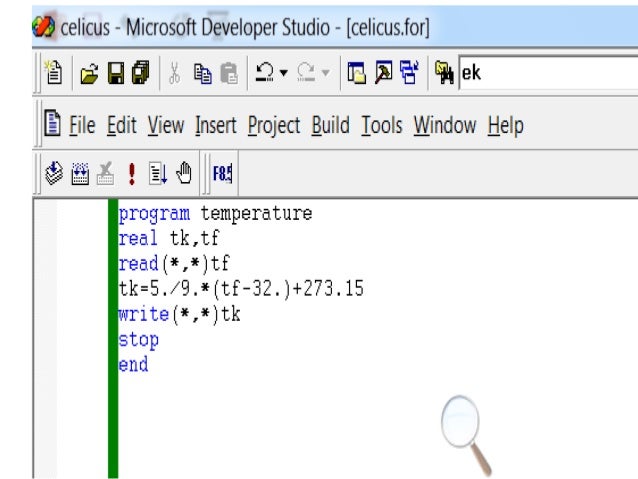Image resolution: width=638 pixels, height=479 pixels.
Task: Open the View menu
Action: pyautogui.click(x=166, y=125)
